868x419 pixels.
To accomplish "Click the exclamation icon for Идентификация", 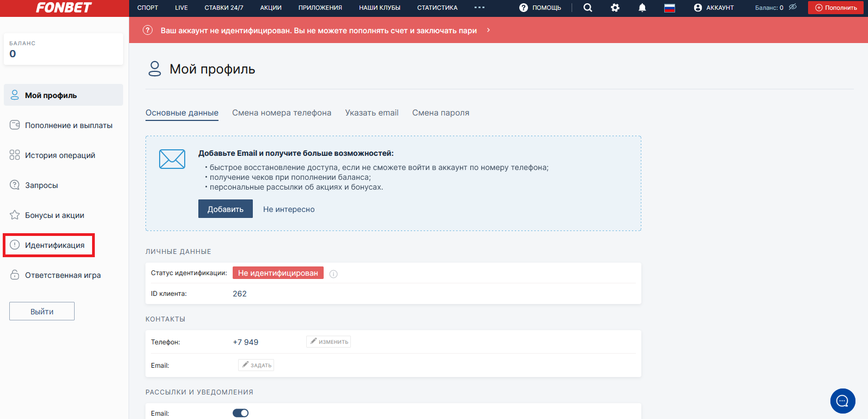I will click(x=15, y=245).
